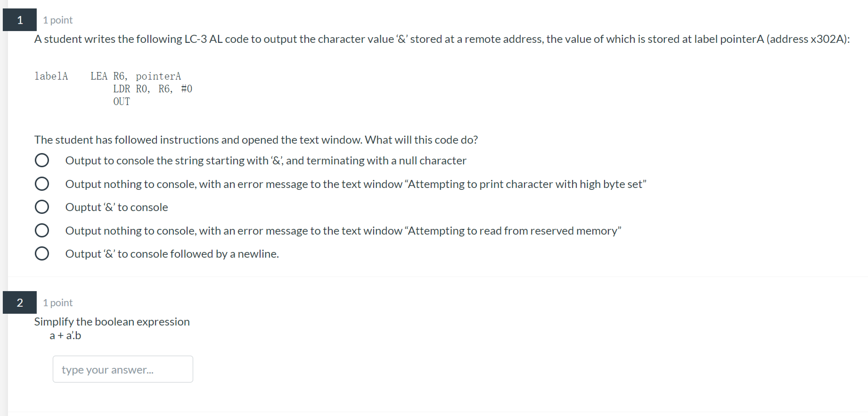Click the OUT instruction in the code
The image size is (868, 416).
(x=121, y=101)
